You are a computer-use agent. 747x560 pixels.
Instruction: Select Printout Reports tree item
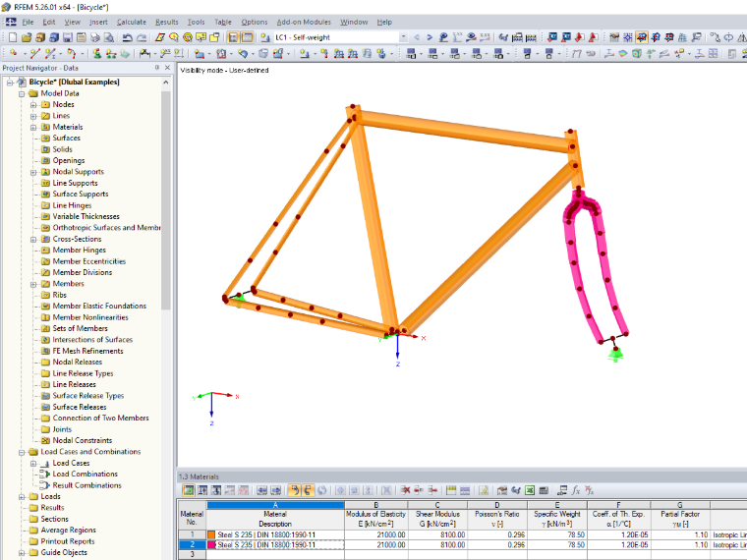click(x=68, y=541)
